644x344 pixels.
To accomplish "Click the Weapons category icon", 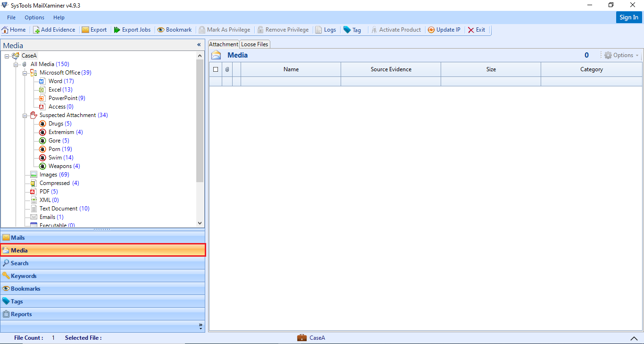I will click(42, 166).
